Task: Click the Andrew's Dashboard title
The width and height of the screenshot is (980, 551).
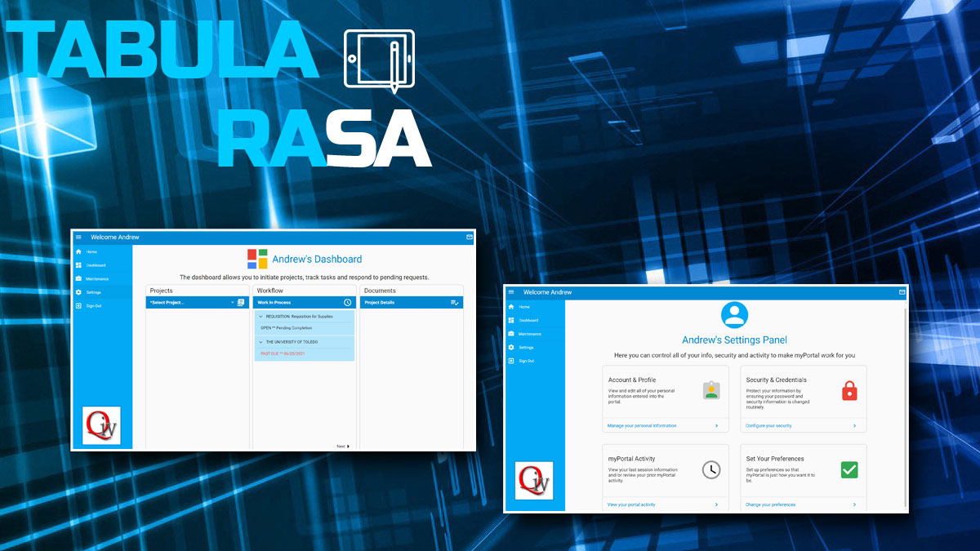Action: 317,260
